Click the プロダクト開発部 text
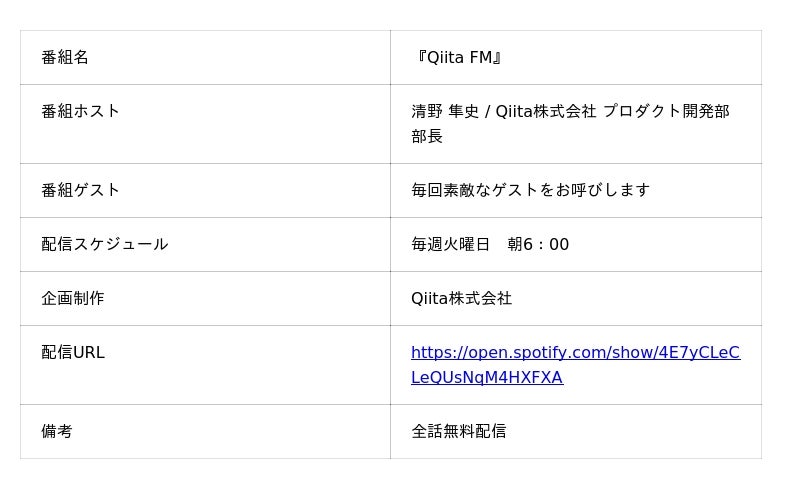The width and height of the screenshot is (800, 489). [x=666, y=111]
